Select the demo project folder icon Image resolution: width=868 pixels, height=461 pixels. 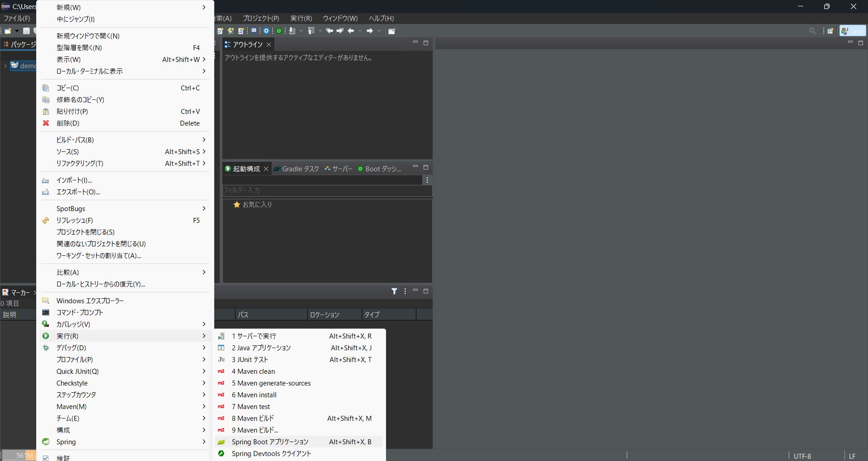pos(14,66)
